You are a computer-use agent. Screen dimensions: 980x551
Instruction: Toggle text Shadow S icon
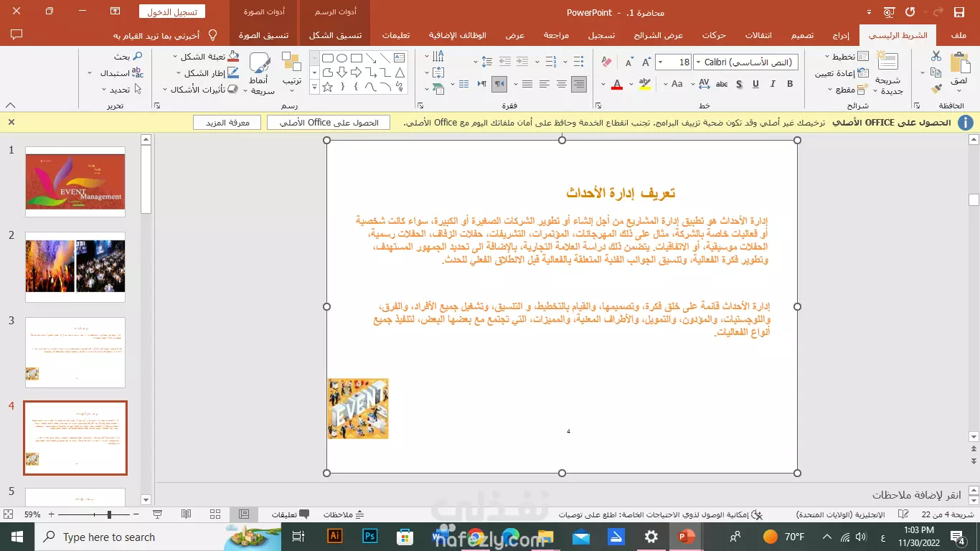[x=739, y=84]
